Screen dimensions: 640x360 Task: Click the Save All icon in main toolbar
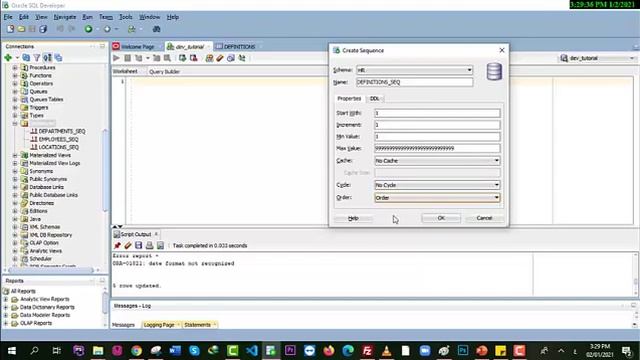(x=43, y=29)
